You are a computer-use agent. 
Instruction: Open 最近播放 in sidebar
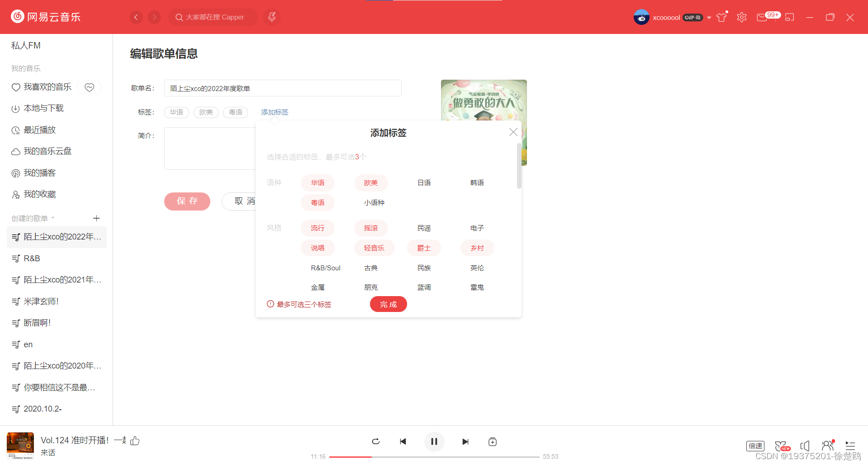click(x=33, y=130)
